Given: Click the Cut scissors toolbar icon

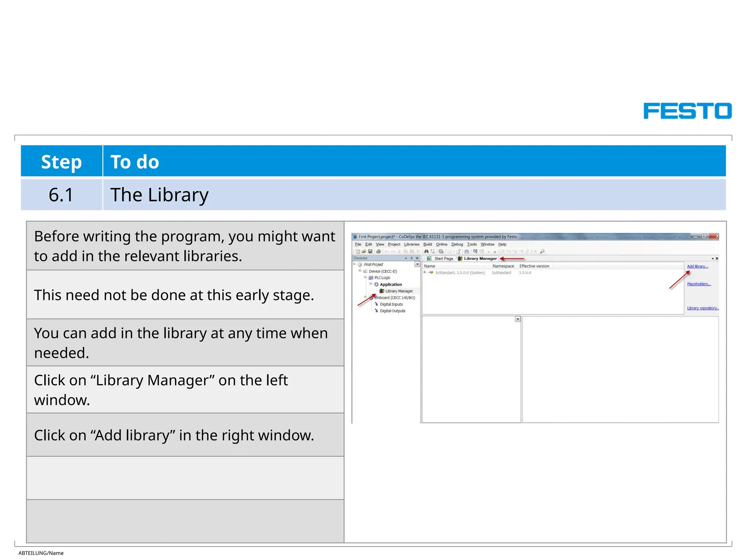Looking at the screenshot, I should (x=399, y=251).
